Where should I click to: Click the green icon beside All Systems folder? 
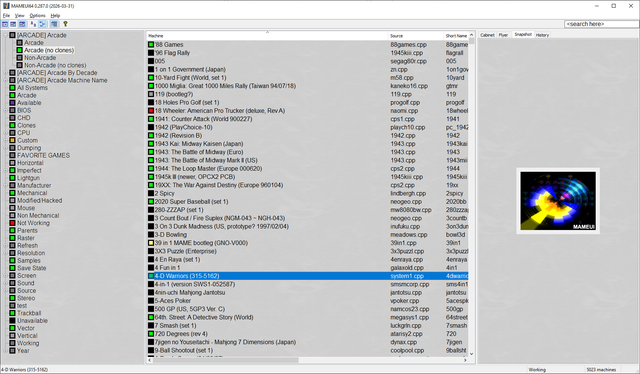(12, 88)
